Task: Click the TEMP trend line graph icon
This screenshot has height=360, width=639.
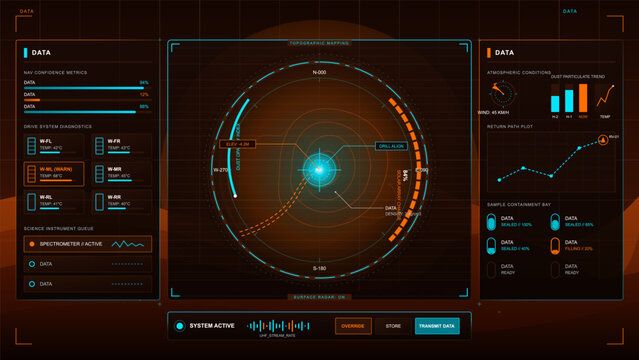Action: [605, 96]
